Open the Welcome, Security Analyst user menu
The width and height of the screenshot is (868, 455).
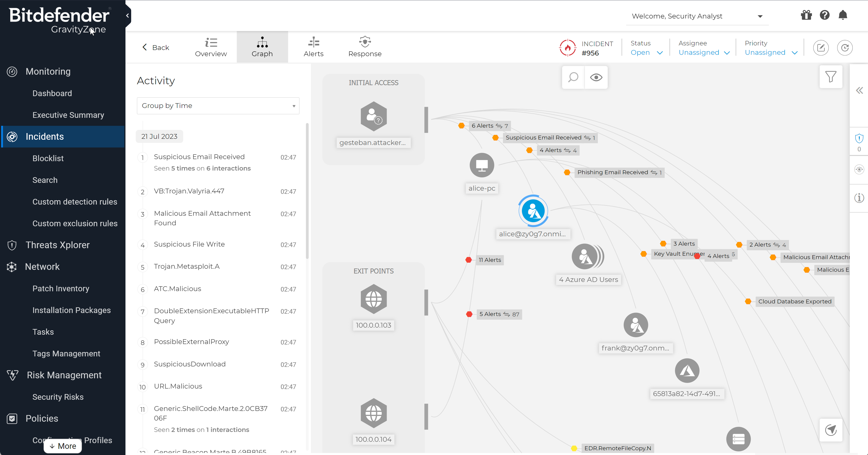click(x=697, y=16)
